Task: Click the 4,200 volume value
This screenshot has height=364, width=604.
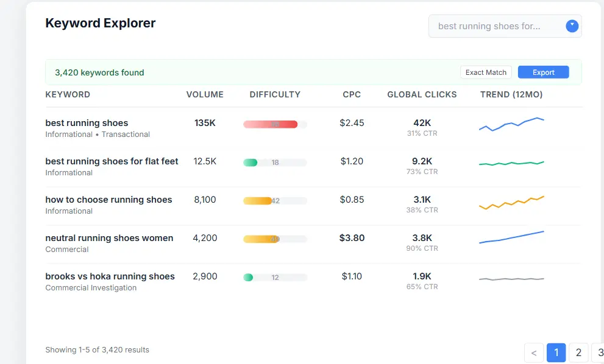Action: coord(205,238)
